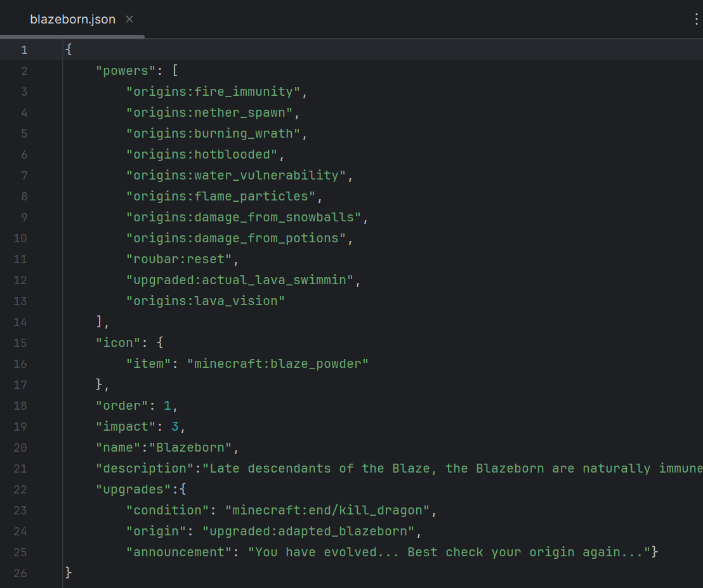Click the "origins:lava_vision" string
The width and height of the screenshot is (703, 588).
pyautogui.click(x=205, y=301)
